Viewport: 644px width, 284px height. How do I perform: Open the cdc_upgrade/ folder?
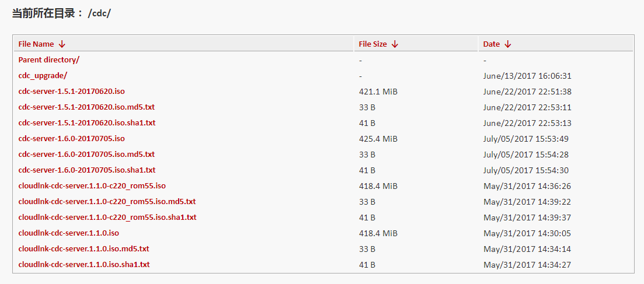click(43, 76)
